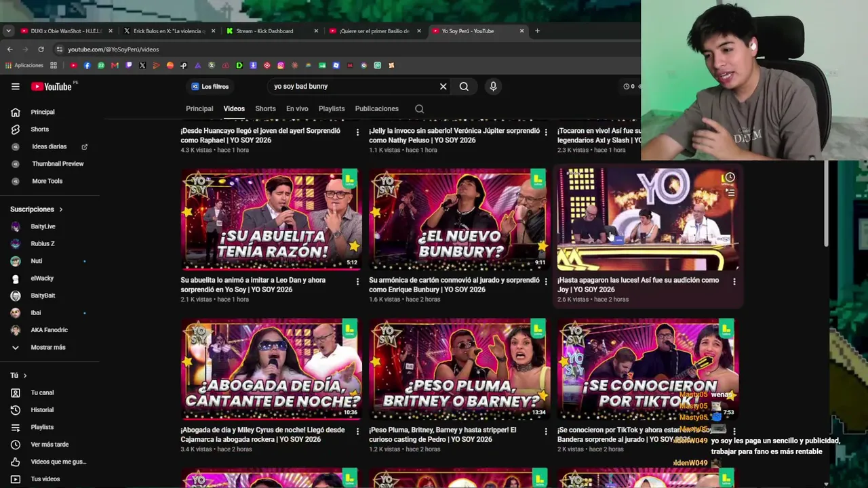Image resolution: width=868 pixels, height=488 pixels.
Task: Open options for the Joy audition video
Action: click(x=734, y=281)
